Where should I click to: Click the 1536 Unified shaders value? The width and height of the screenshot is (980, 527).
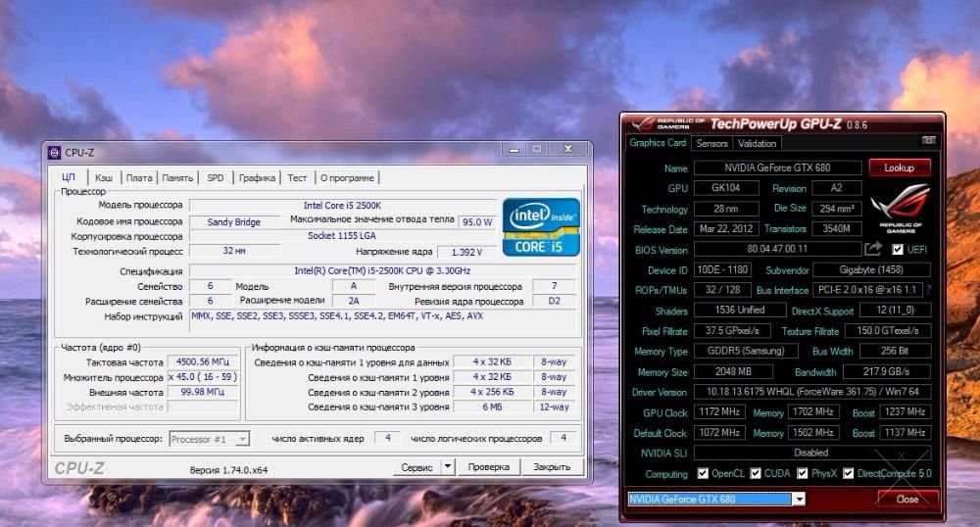(x=740, y=310)
